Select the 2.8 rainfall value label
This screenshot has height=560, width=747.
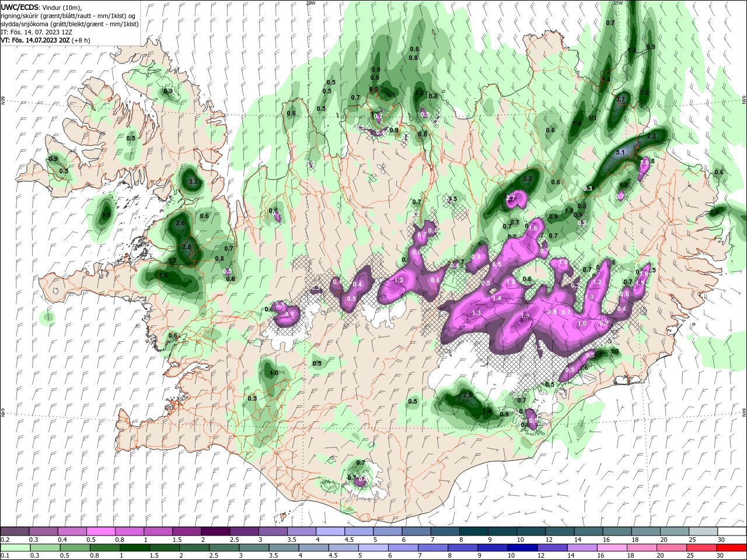tap(187, 247)
